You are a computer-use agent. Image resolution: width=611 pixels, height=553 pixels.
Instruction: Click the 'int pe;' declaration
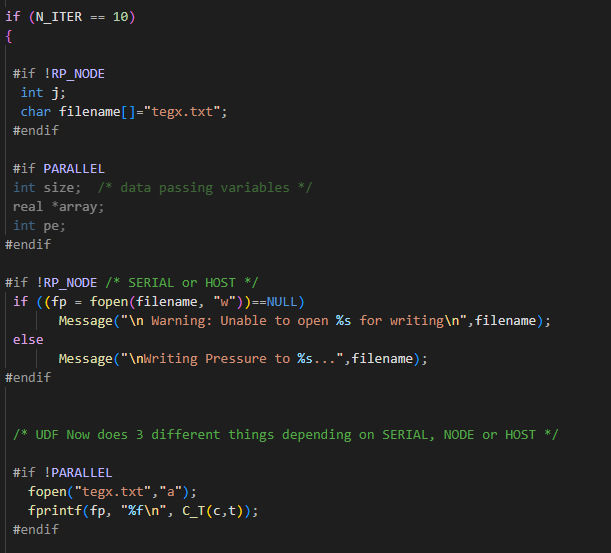coord(39,225)
